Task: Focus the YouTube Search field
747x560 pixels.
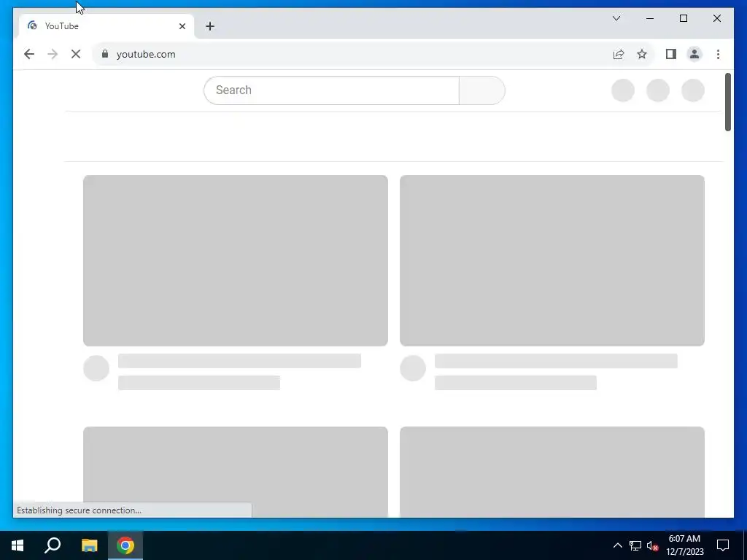Action: point(331,90)
